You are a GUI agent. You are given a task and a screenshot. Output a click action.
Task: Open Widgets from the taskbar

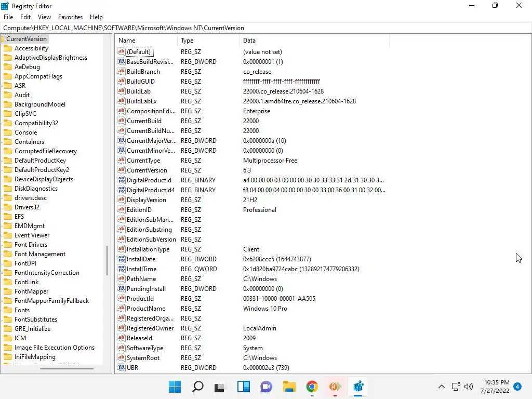(x=243, y=387)
